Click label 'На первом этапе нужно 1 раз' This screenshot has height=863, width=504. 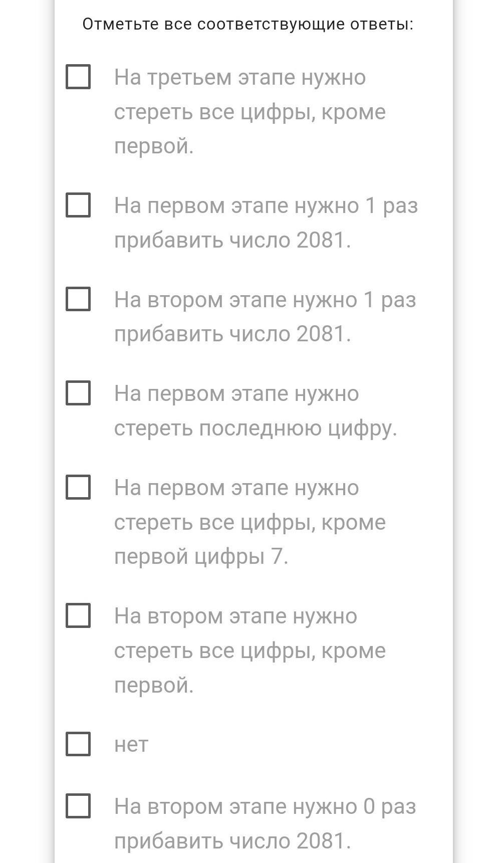(266, 206)
